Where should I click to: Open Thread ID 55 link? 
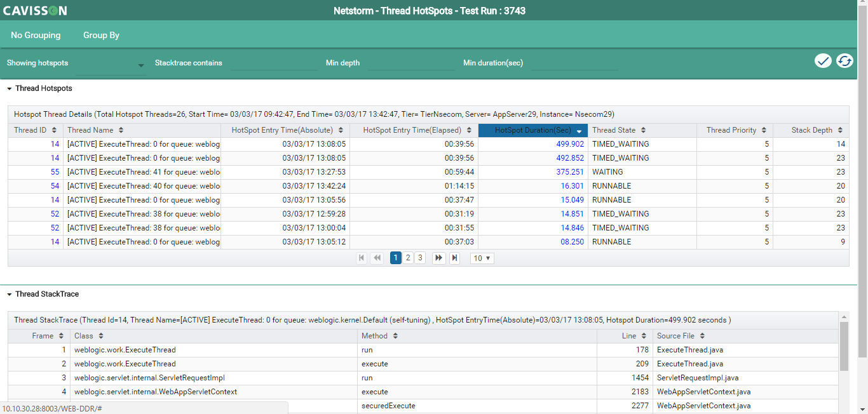click(55, 172)
